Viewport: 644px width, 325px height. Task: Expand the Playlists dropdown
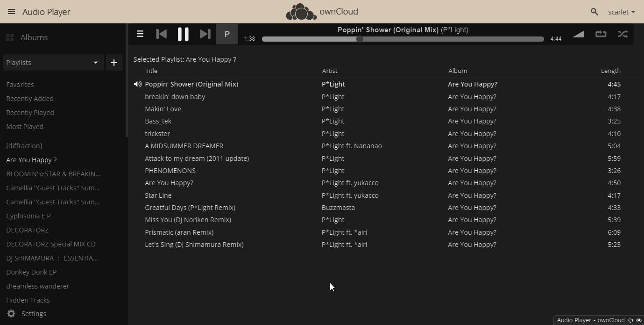point(52,63)
